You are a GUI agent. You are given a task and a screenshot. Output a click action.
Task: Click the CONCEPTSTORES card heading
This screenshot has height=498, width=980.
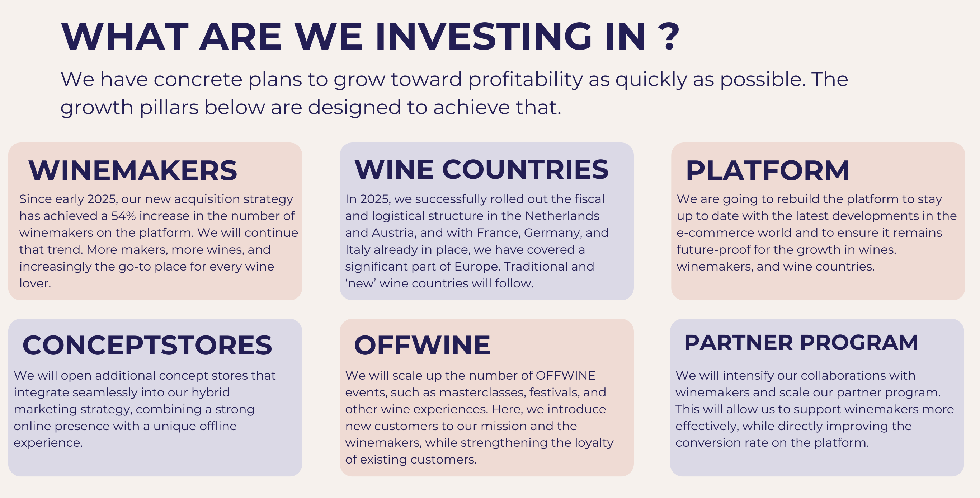[x=147, y=346]
